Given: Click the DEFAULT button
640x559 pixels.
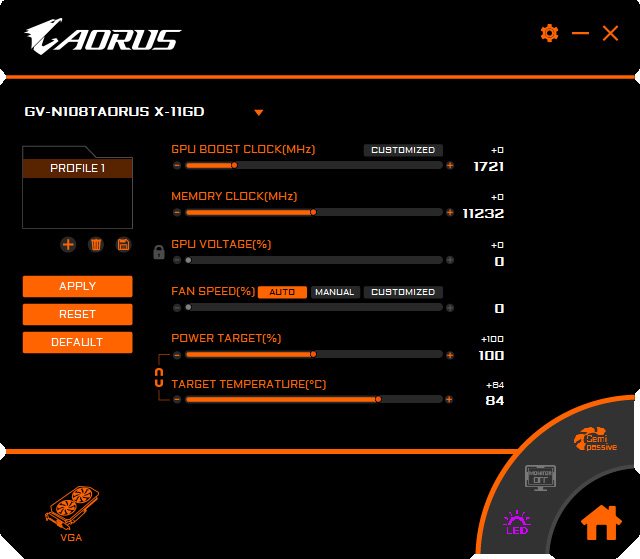Looking at the screenshot, I should [x=78, y=342].
